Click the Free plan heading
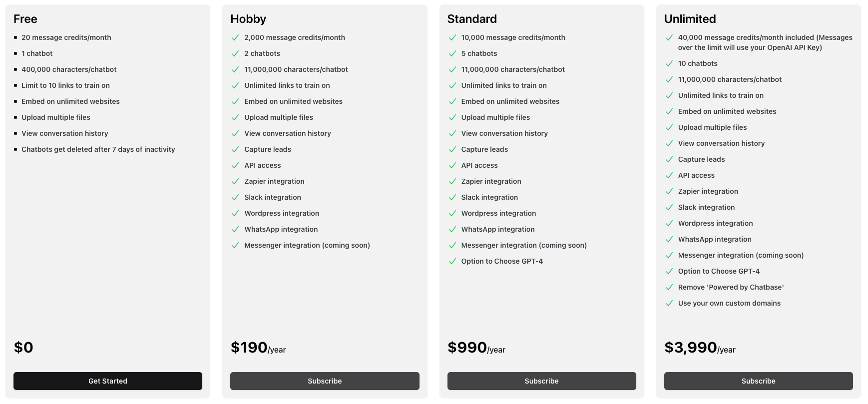Image resolution: width=868 pixels, height=404 pixels. [25, 19]
